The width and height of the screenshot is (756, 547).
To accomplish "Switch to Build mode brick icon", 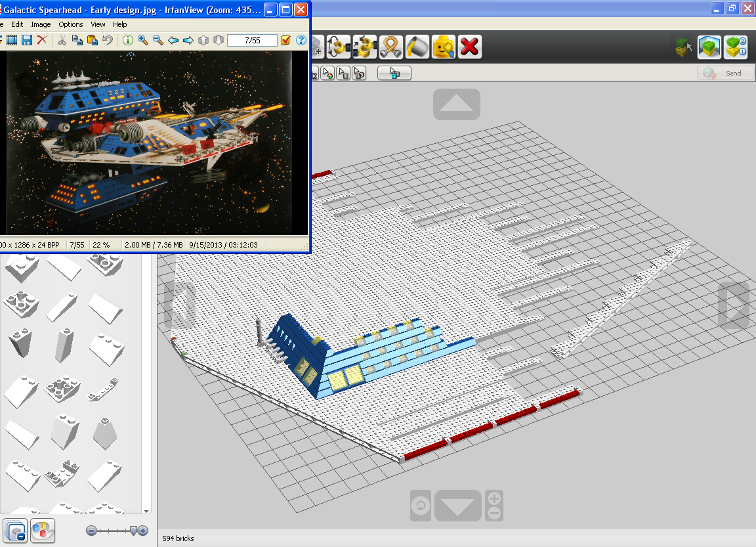I will 684,47.
